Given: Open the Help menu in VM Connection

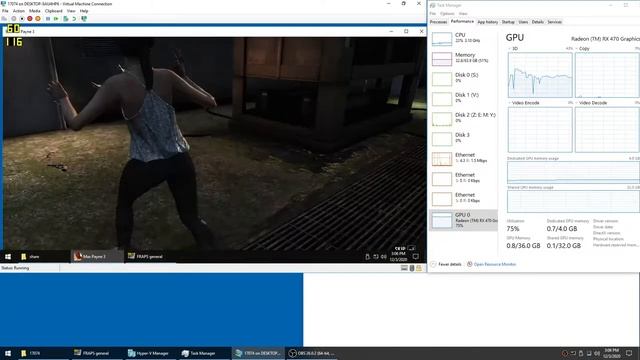Looking at the screenshot, I should [x=84, y=11].
